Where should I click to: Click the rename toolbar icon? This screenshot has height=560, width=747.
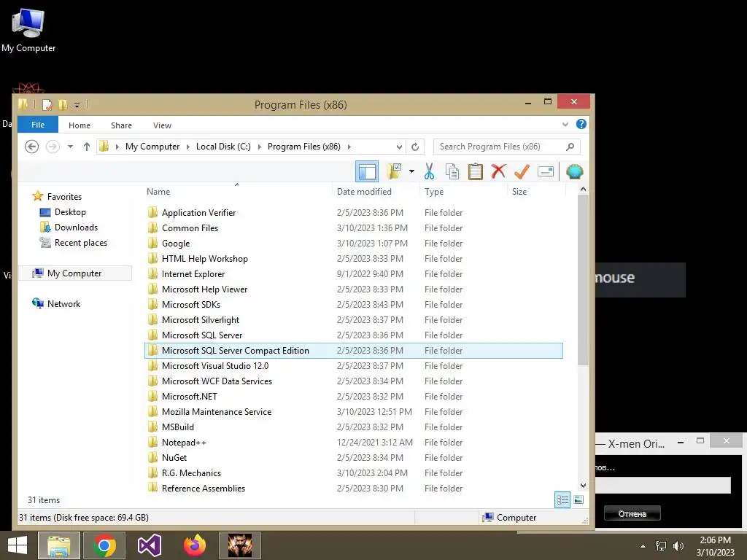546,171
